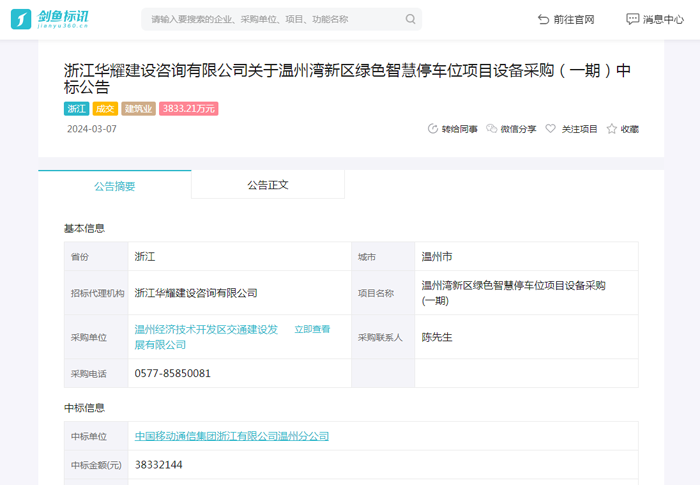The width and height of the screenshot is (700, 485).
Task: Click the 建筑业 industry tag
Action: coord(138,109)
